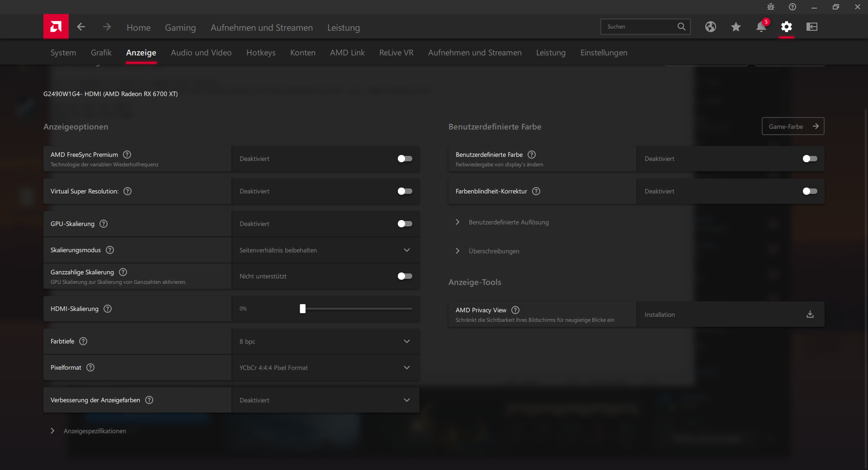This screenshot has width=868, height=470.
Task: Show help for Benutzerdefinierte Farbe
Action: (532, 155)
